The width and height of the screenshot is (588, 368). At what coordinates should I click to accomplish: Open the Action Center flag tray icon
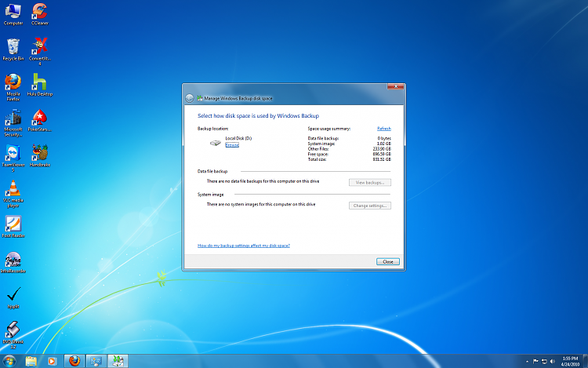click(x=535, y=362)
